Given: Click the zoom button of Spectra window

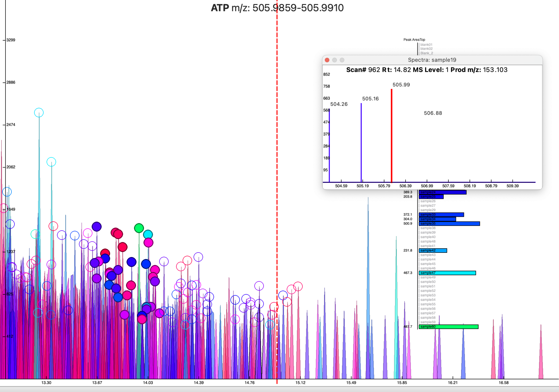Looking at the screenshot, I should [342, 60].
